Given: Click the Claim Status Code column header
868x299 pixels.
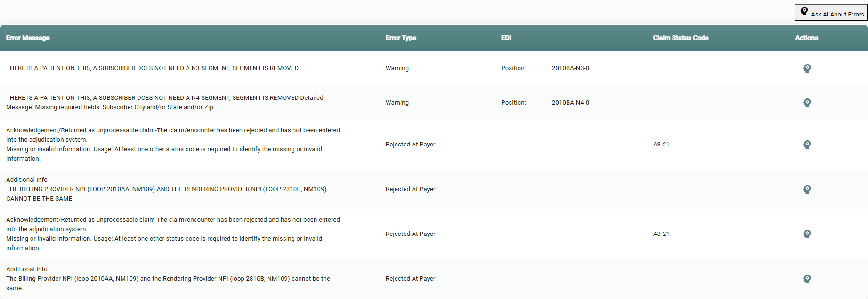Looking at the screenshot, I should [x=681, y=38].
